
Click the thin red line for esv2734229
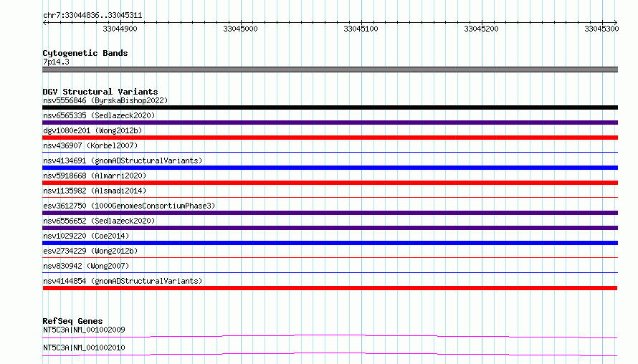point(330,257)
